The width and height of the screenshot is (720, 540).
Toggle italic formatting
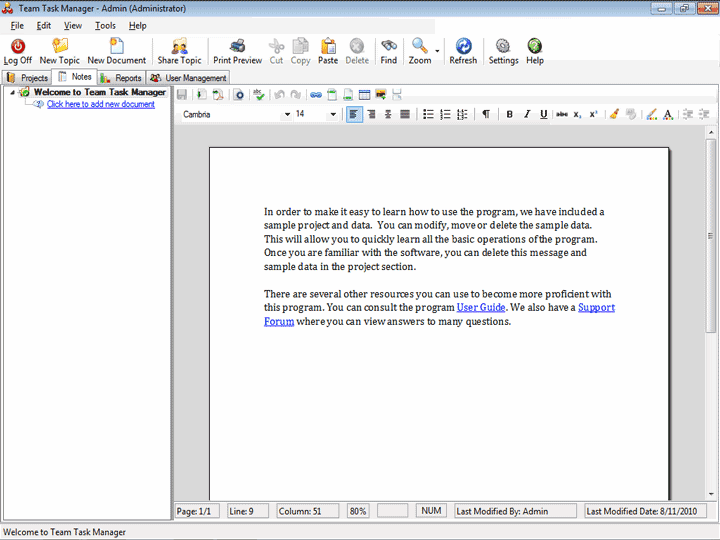point(526,115)
